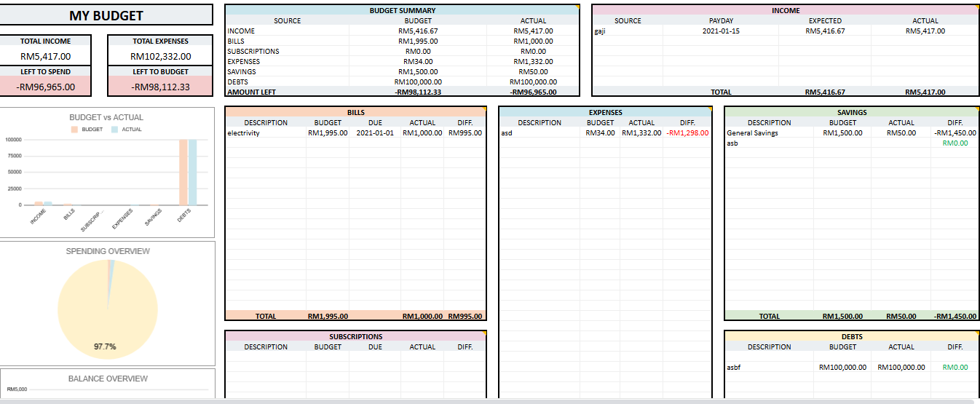Select the AMOUNT LEFT row label
980x404 pixels.
pos(252,92)
